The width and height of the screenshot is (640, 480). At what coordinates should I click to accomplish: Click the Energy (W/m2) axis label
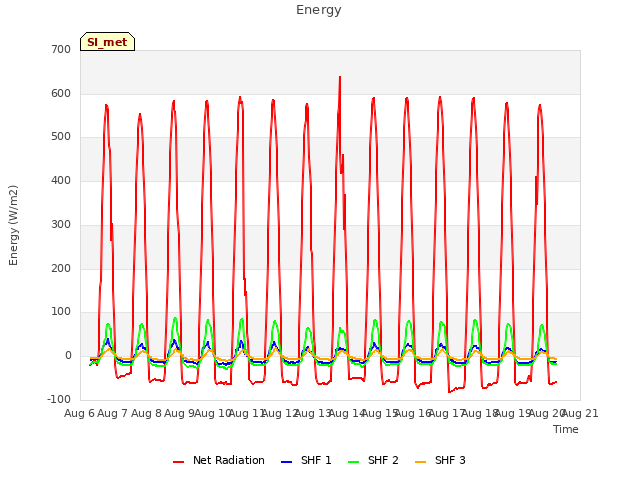(x=13, y=225)
